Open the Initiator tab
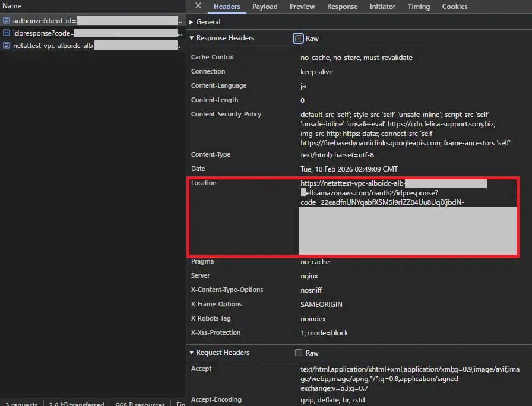Image resolution: width=532 pixels, height=406 pixels. (x=382, y=7)
